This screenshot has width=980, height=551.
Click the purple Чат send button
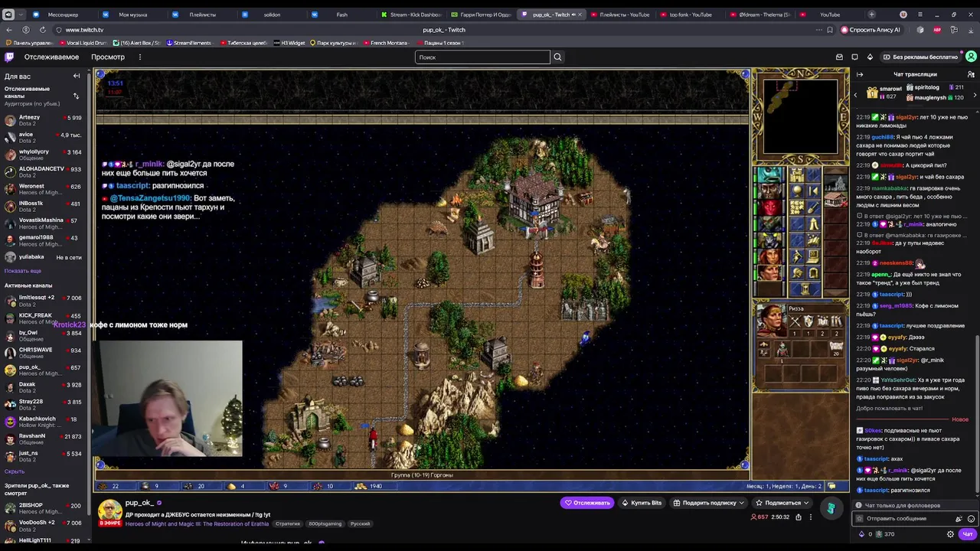point(968,534)
